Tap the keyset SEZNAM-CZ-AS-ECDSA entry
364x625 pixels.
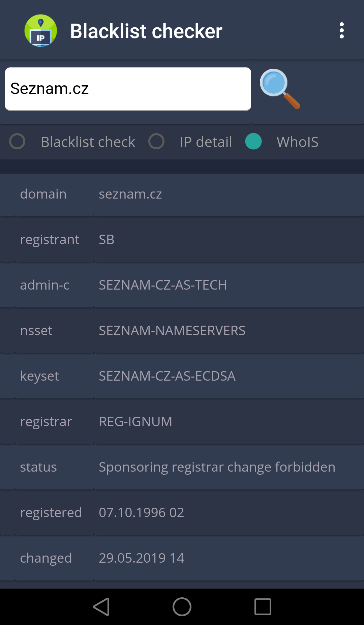point(167,376)
